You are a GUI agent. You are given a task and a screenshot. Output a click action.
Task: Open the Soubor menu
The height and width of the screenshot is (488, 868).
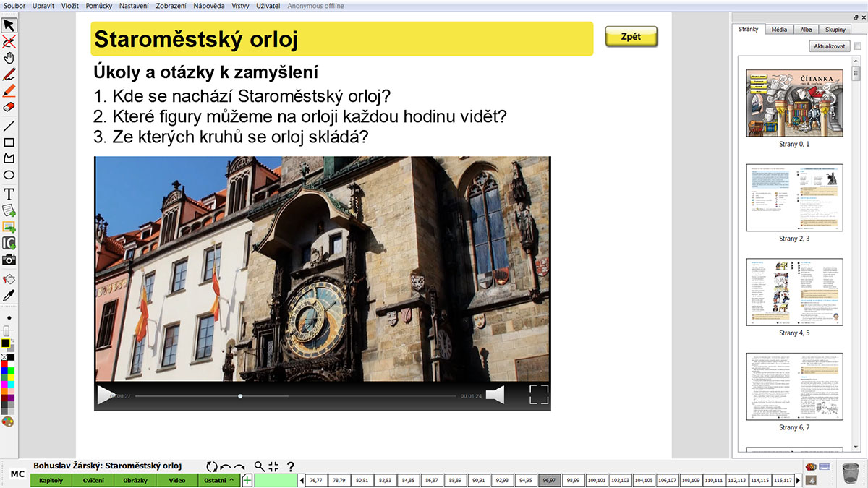pos(14,6)
